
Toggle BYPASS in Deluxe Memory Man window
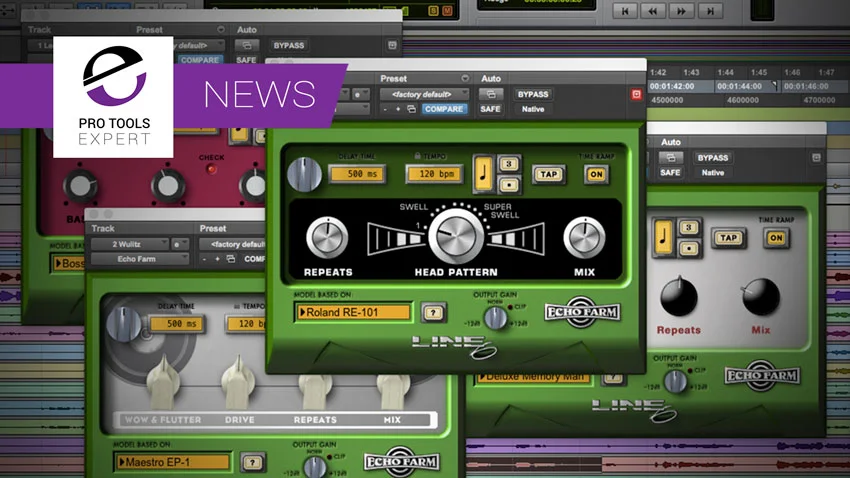point(713,158)
